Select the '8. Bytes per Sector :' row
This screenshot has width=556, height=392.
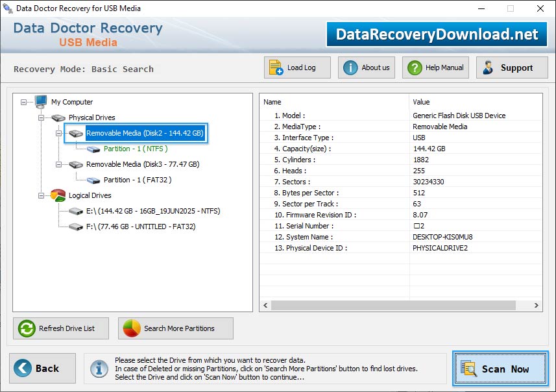point(401,193)
